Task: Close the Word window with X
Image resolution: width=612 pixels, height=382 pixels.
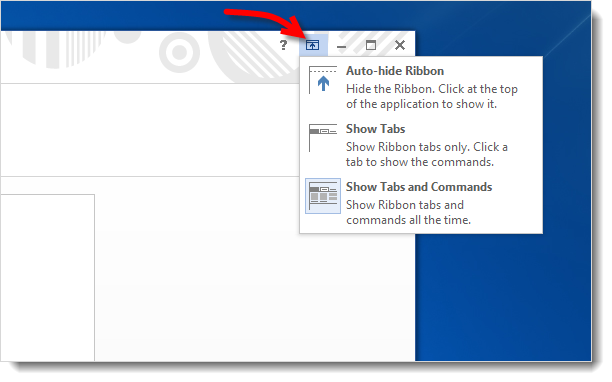Action: [400, 45]
